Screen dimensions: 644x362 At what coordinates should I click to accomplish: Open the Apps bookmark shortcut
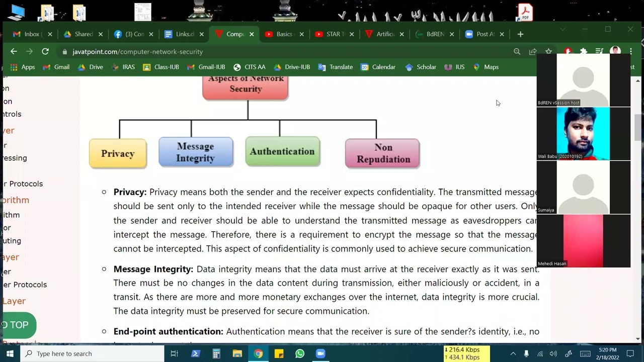(x=22, y=67)
